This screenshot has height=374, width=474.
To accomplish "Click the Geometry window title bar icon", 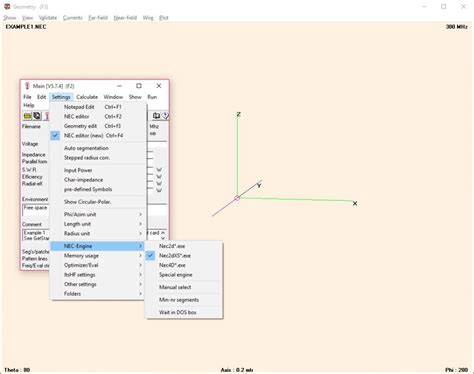I will [x=7, y=6].
